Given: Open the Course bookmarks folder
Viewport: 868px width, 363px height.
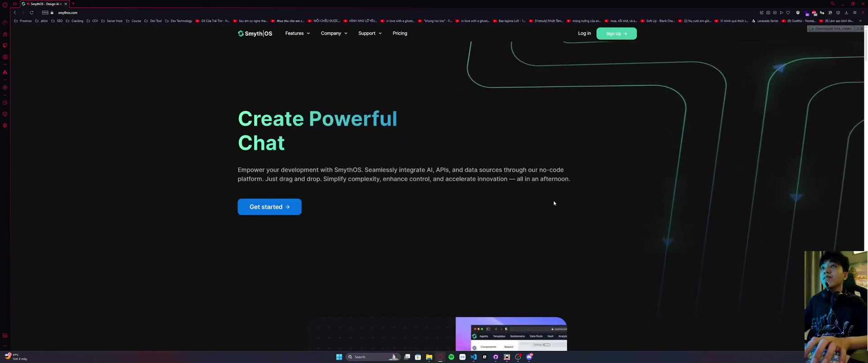Looking at the screenshot, I should coord(133,21).
